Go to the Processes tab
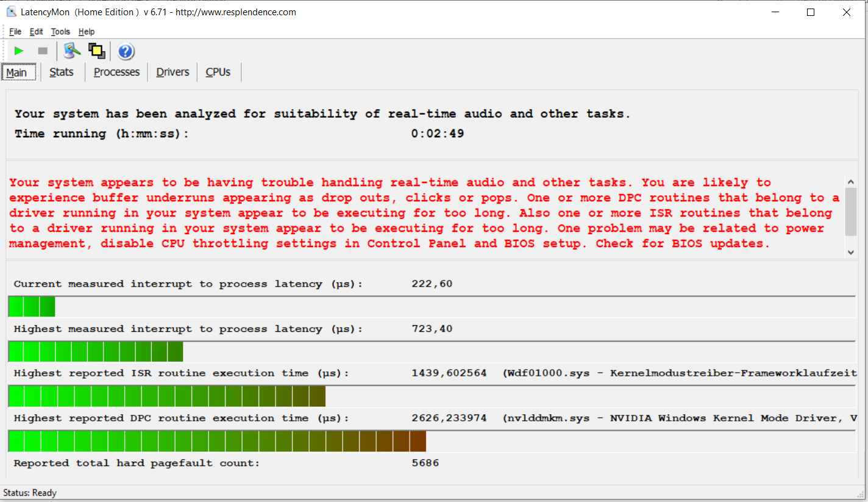868x502 pixels. coord(116,72)
